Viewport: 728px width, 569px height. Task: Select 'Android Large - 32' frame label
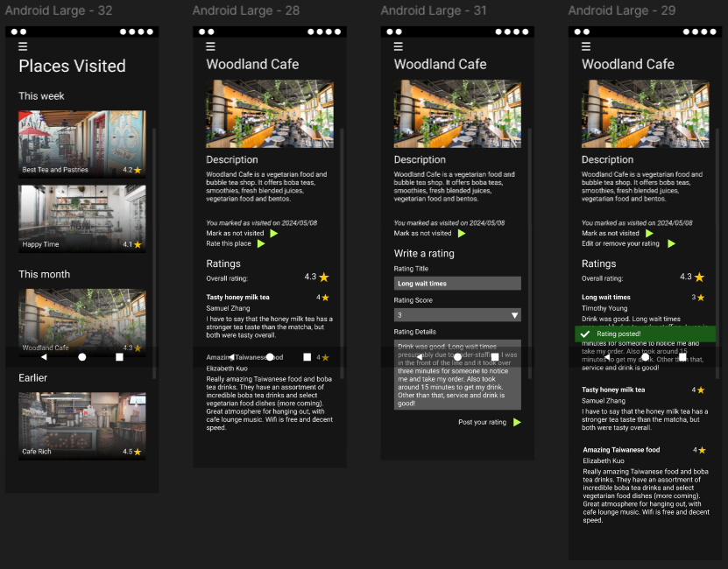point(59,11)
